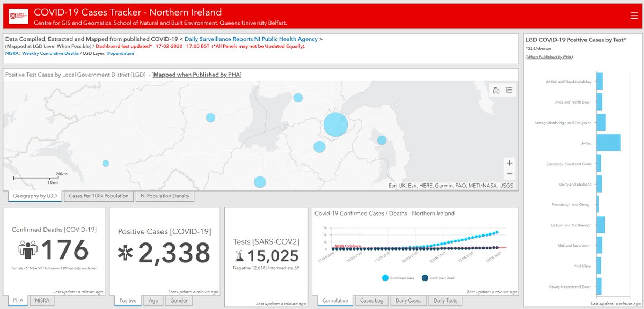Open Daily Surveillance Reports NI Public Health Agency link
Viewport: 644px width, 309px height.
(251, 39)
